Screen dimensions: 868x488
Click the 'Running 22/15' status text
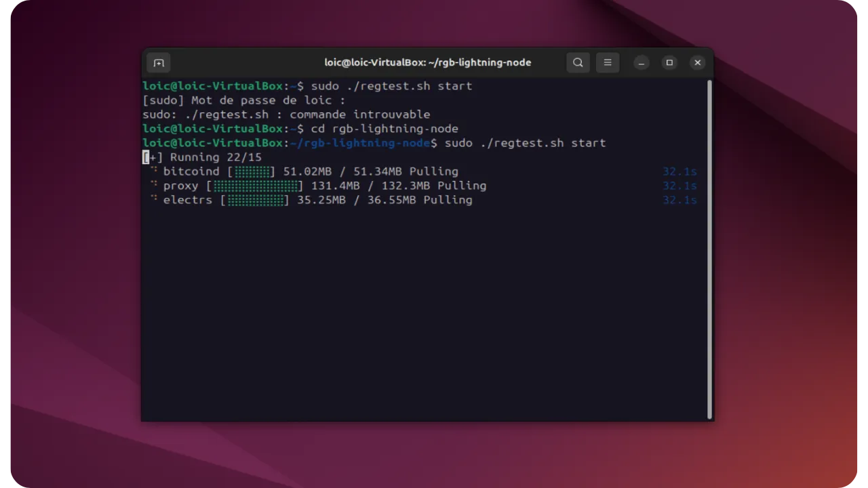pyautogui.click(x=216, y=157)
